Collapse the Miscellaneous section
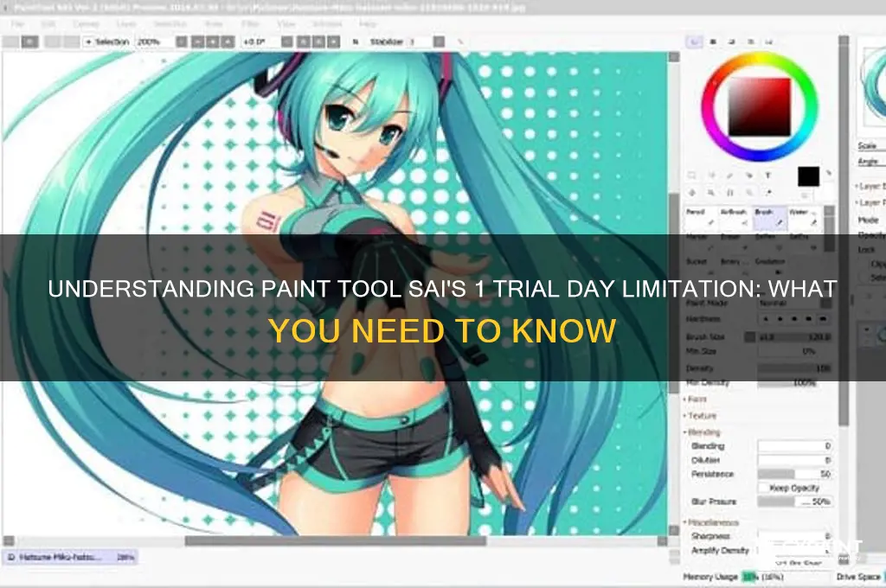This screenshot has width=886, height=588. 711,522
